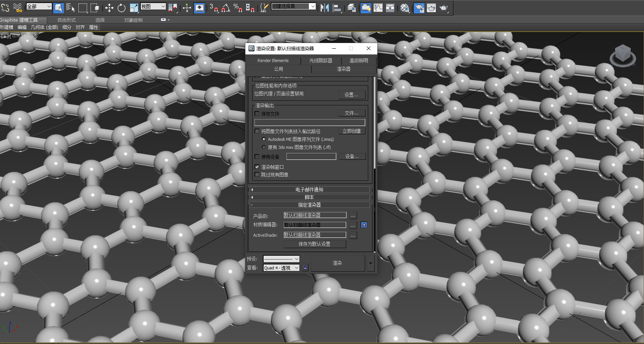This screenshot has height=344, width=644.
Task: Uncheck the 渲染帧窗口 checkbox
Action: [257, 167]
